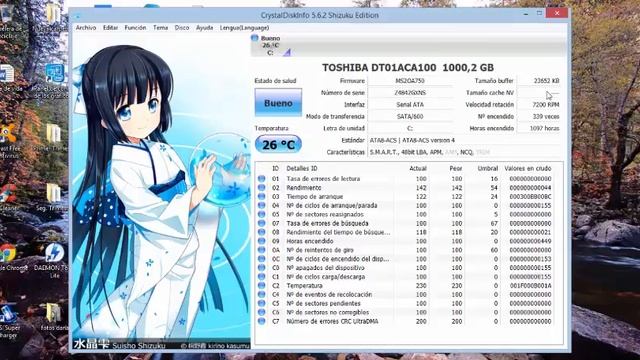
Task: Click the Nº encendido 339 veces field
Action: pyautogui.click(x=539, y=116)
